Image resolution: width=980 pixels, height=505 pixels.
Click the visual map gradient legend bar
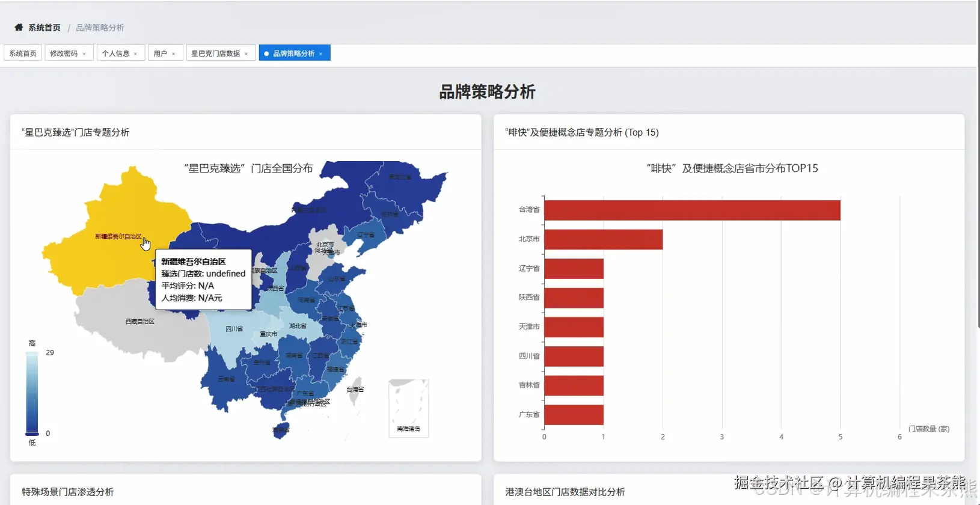32,392
